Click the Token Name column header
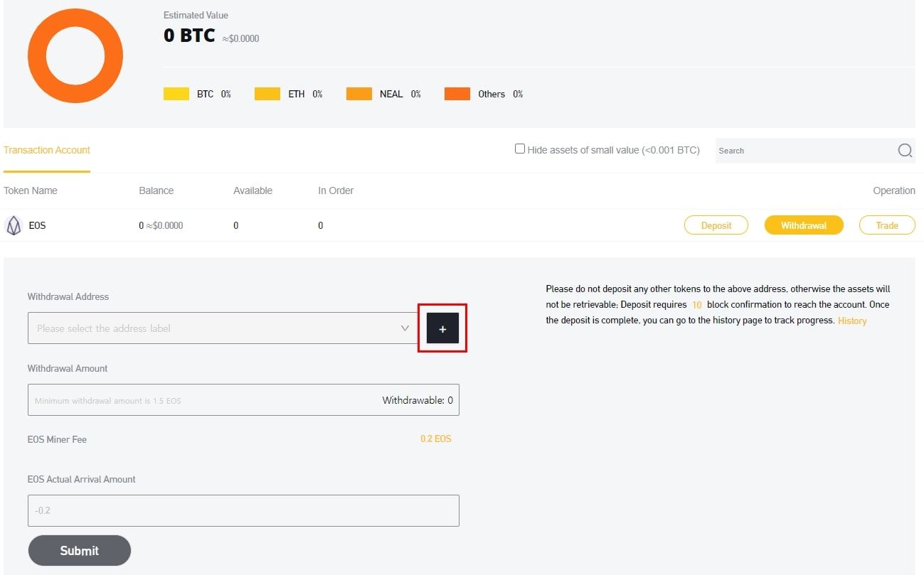The height and width of the screenshot is (575, 924). (x=31, y=190)
